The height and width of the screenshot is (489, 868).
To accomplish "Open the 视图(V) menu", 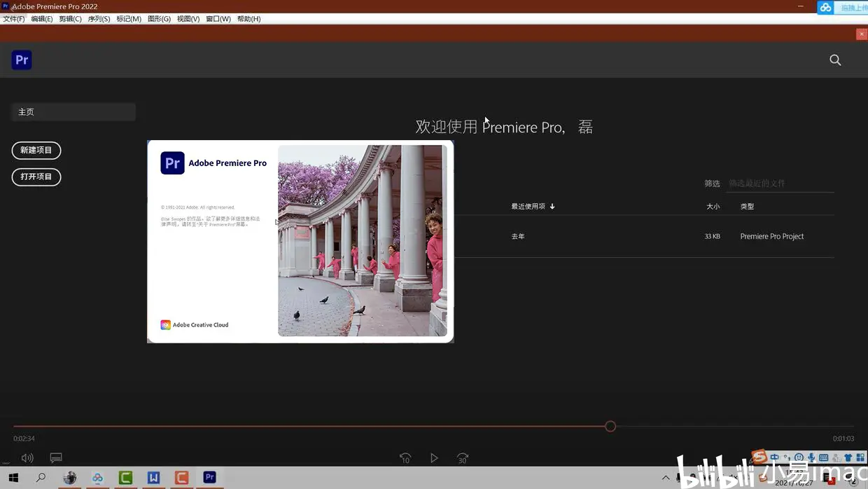I will point(188,19).
